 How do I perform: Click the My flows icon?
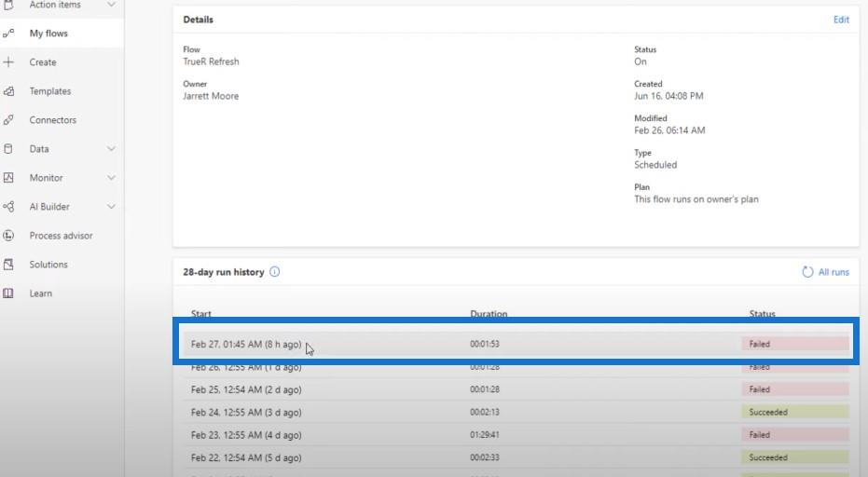pos(8,34)
